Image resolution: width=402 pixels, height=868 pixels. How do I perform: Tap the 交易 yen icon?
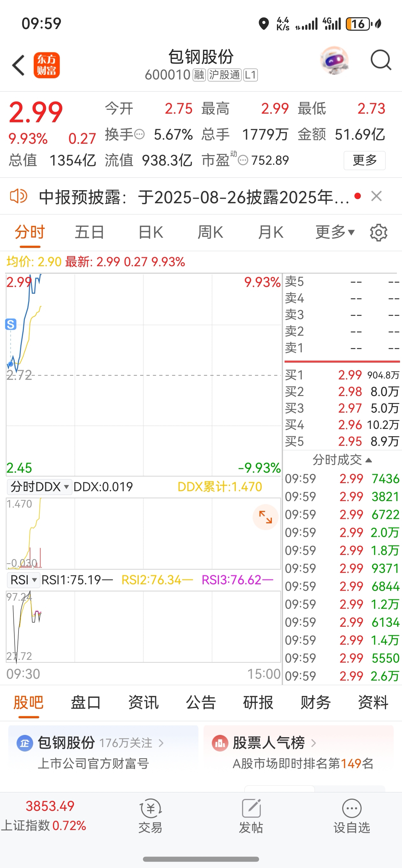click(x=150, y=808)
